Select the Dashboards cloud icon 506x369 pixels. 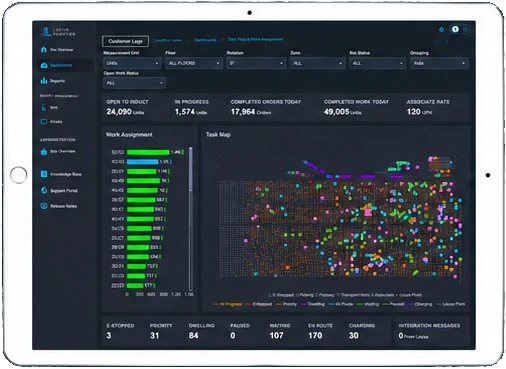[x=44, y=65]
